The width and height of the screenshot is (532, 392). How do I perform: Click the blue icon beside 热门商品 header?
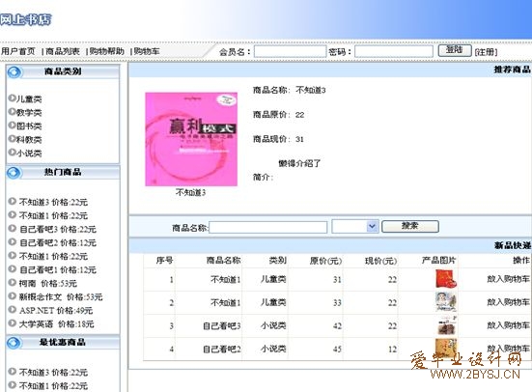click(14, 173)
